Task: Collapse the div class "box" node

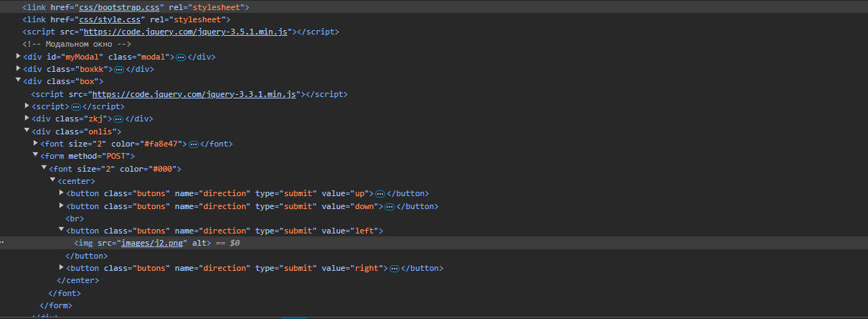Action: pyautogui.click(x=19, y=81)
